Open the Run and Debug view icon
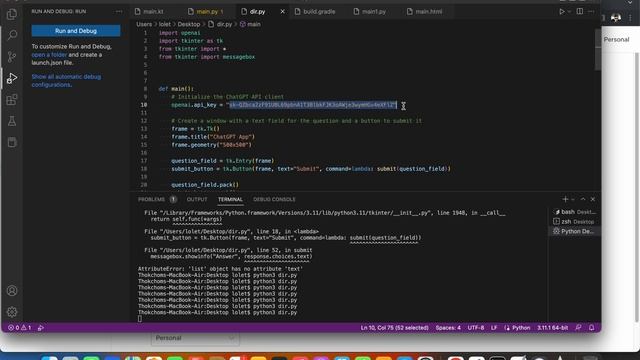The image size is (640, 360). click(x=12, y=78)
